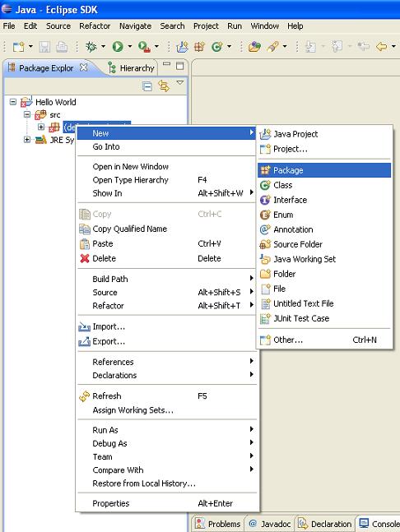This screenshot has width=400, height=532.
Task: Expand Show In submenu
Action: tap(166, 193)
